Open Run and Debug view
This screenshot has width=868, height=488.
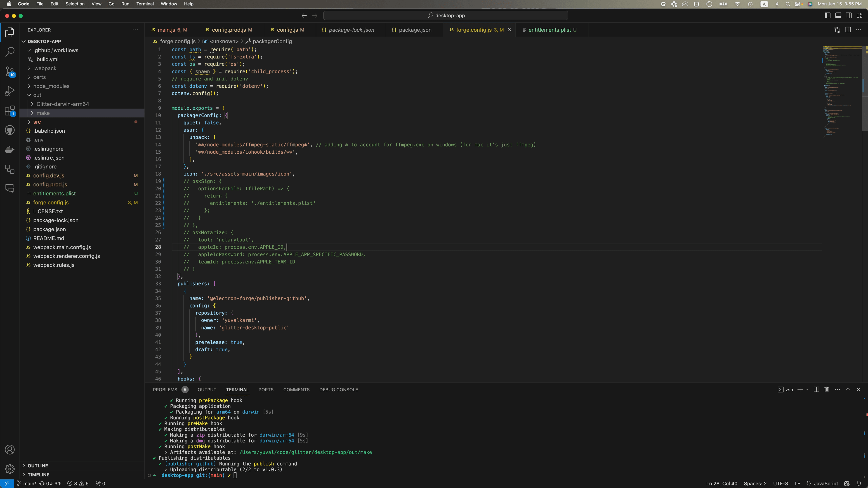pos(10,91)
